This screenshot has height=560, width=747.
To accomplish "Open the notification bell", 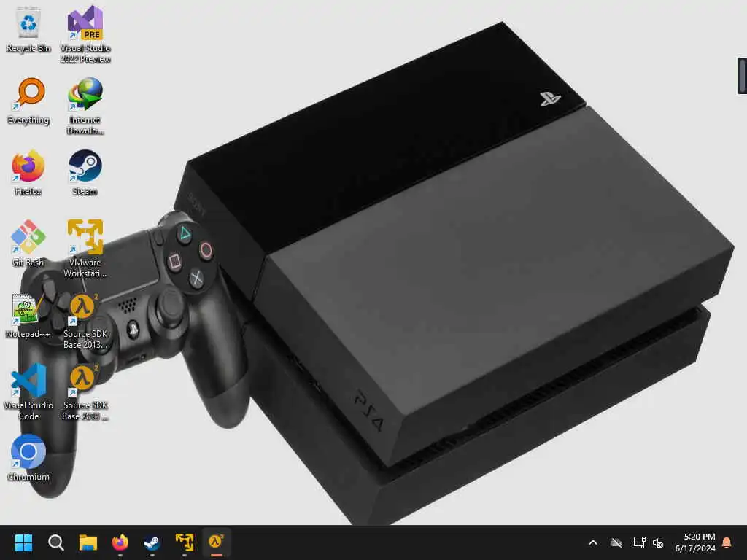I will (x=727, y=542).
